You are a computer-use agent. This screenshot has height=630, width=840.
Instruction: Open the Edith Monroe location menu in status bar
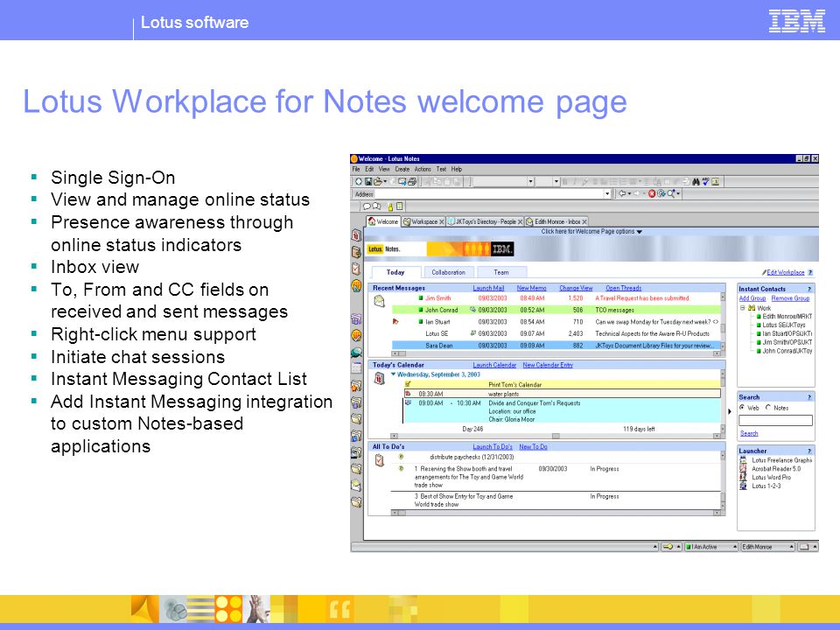point(767,547)
